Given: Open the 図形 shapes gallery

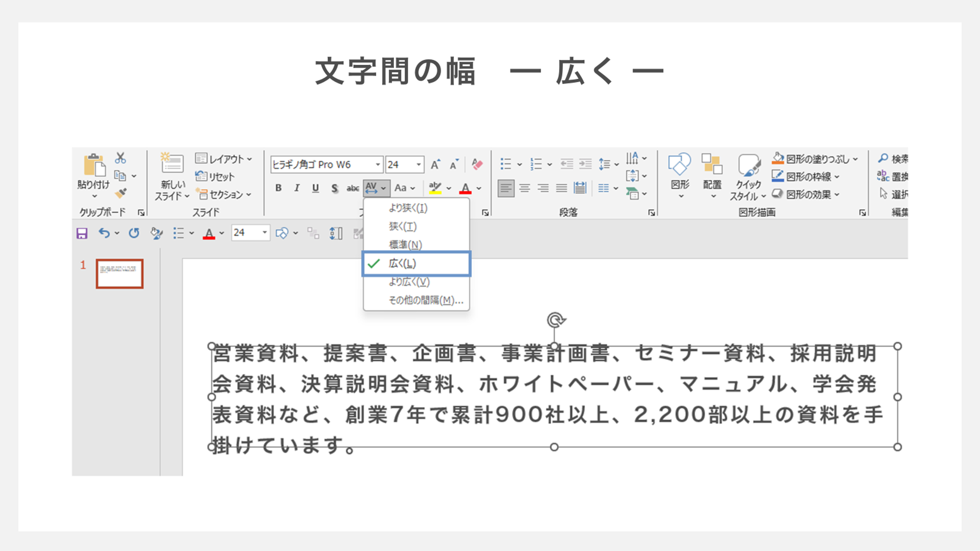Looking at the screenshot, I should pos(680,176).
